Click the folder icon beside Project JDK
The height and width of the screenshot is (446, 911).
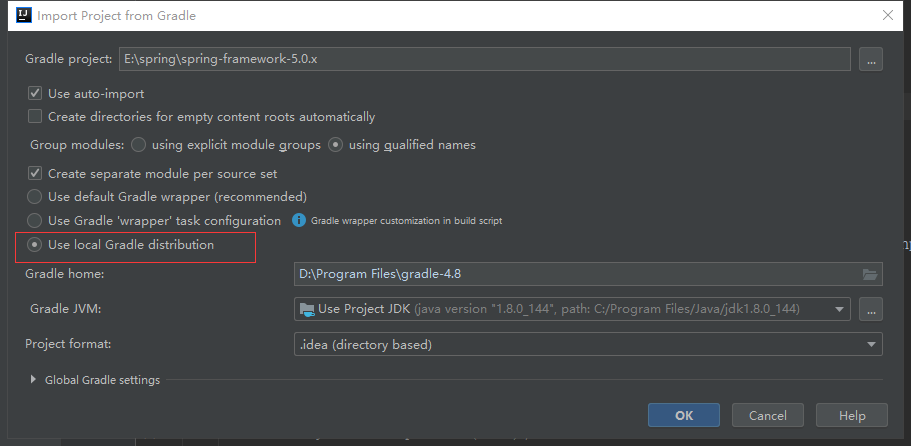pos(307,308)
